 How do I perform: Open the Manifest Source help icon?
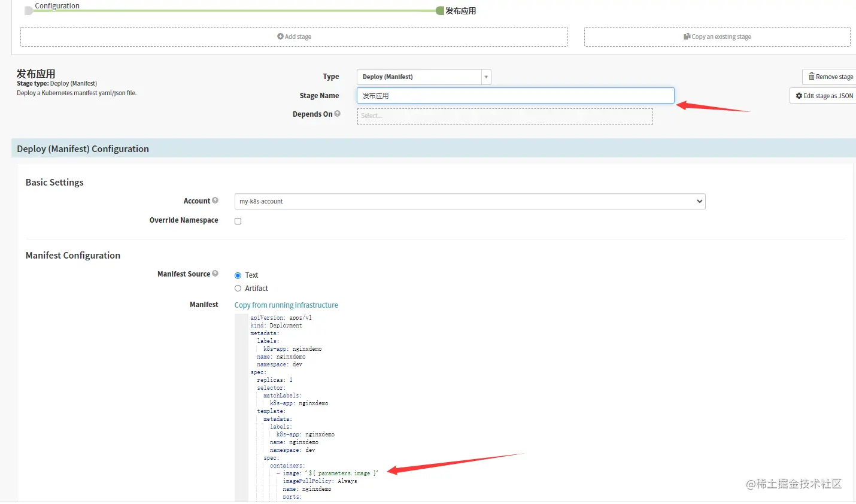click(215, 274)
